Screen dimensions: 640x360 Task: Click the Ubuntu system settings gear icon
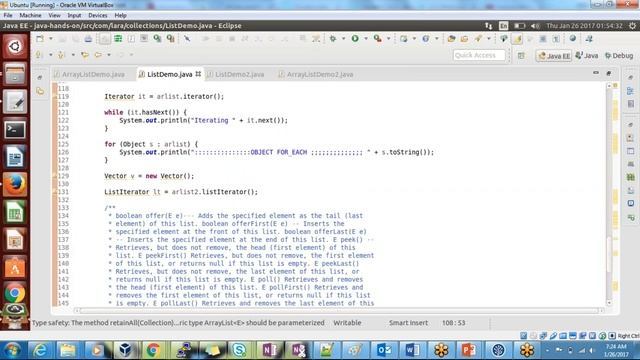(x=632, y=26)
